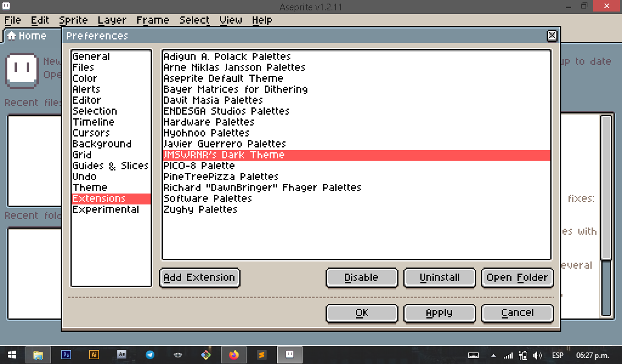Open Telegram from the taskbar
Image resolution: width=622 pixels, height=364 pixels.
coord(150,355)
